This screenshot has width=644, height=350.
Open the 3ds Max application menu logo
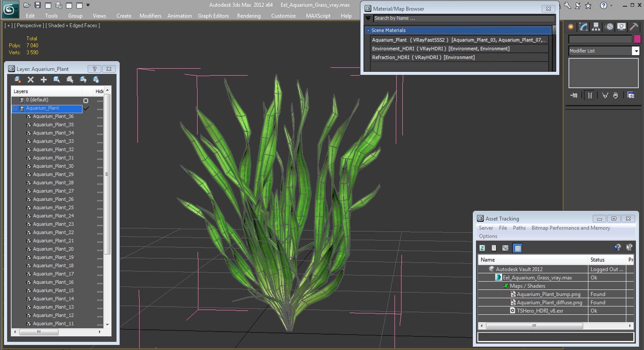click(10, 9)
